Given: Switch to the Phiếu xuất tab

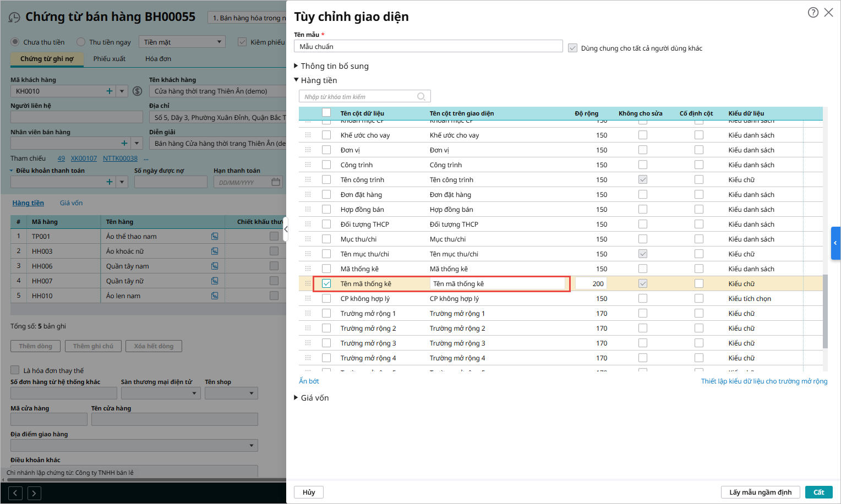Looking at the screenshot, I should click(109, 59).
